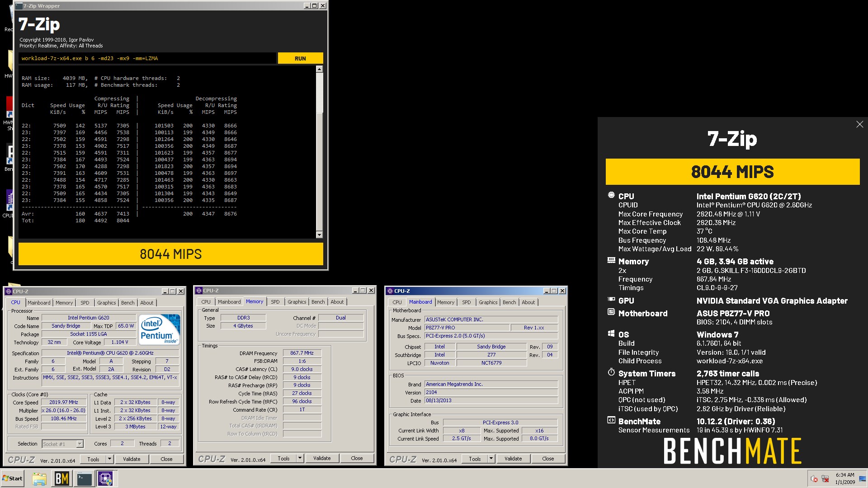Open Memory tab in right CPU-Z window
The width and height of the screenshot is (868, 488).
[x=446, y=302]
